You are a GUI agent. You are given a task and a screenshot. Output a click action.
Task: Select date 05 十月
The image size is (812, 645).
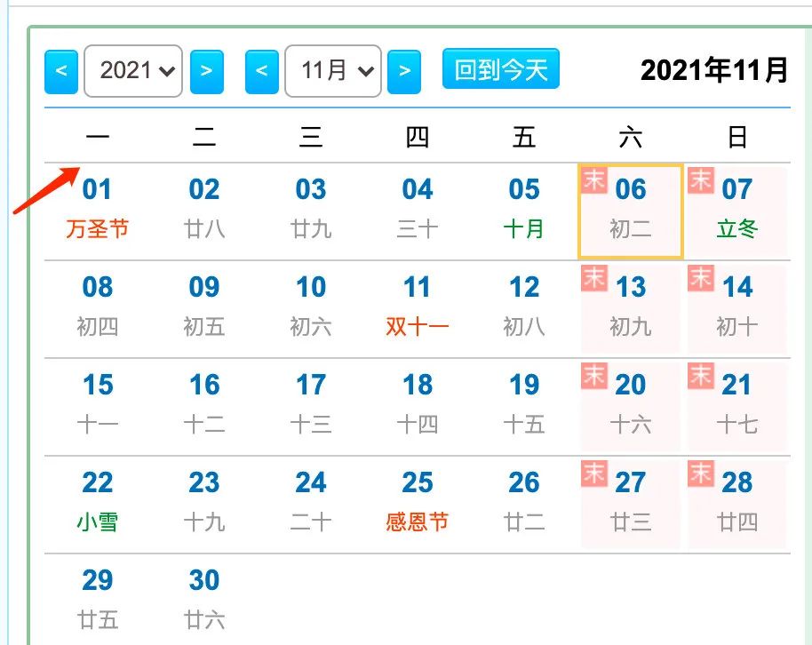click(524, 209)
